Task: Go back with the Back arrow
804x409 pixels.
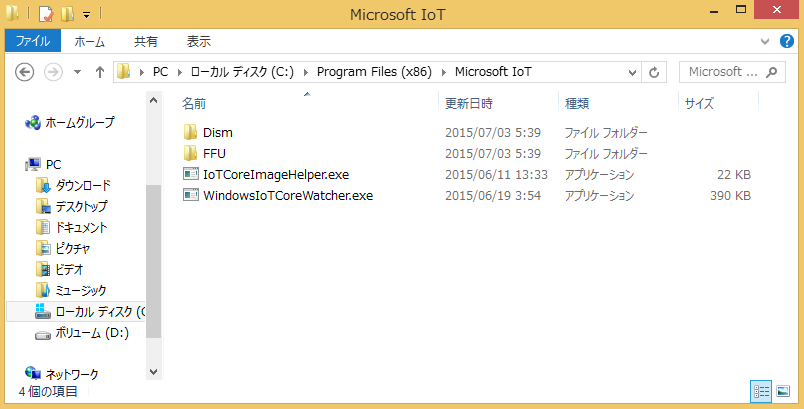Action: (x=25, y=72)
